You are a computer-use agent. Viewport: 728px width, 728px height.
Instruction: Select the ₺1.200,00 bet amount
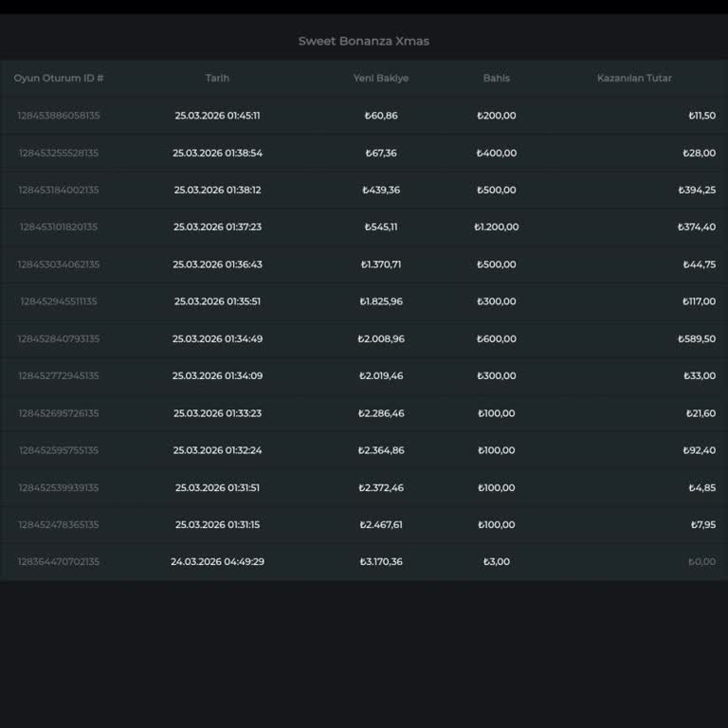point(497,227)
